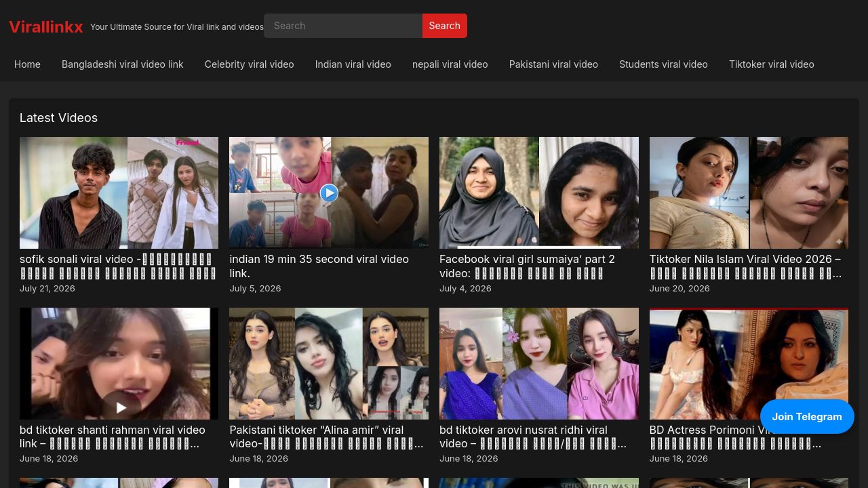Click June 18, 2026 under shanti rahman
Screen dimensions: 868x488
(x=49, y=458)
